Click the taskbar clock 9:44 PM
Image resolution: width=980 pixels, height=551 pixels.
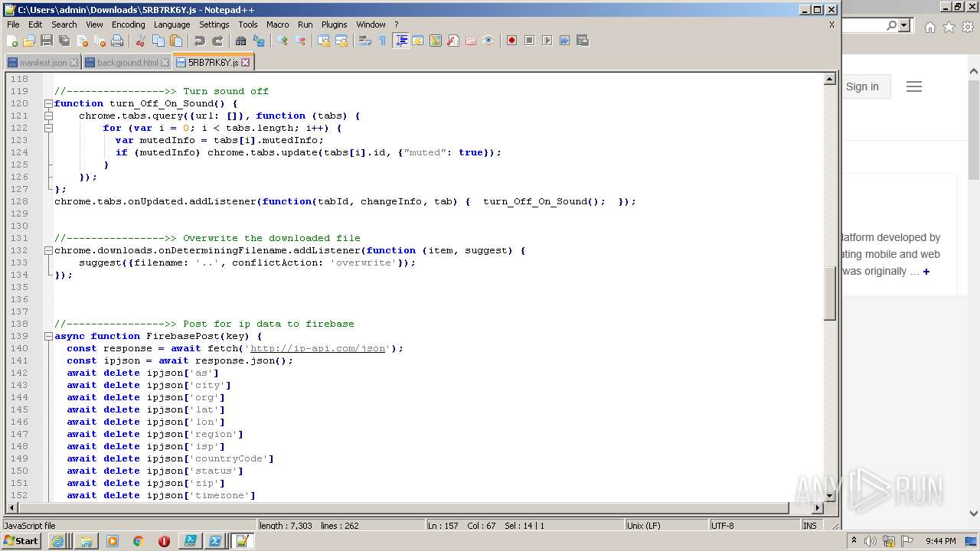pos(940,541)
